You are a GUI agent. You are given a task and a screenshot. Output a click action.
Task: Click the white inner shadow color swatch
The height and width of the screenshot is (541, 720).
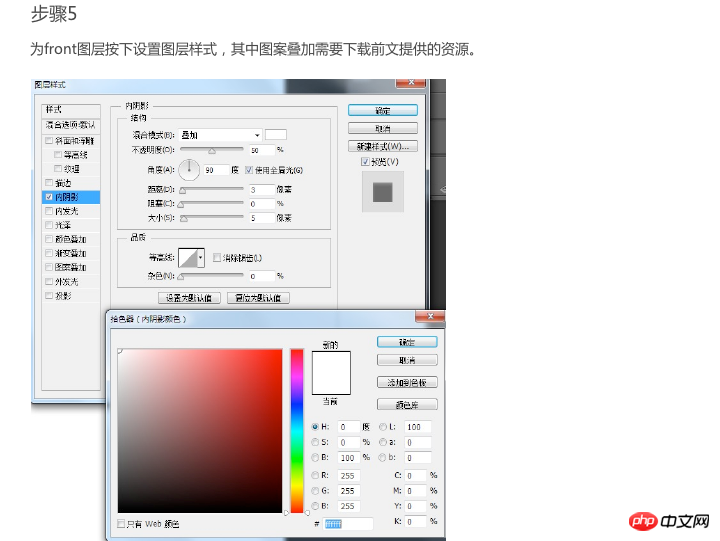point(276,135)
